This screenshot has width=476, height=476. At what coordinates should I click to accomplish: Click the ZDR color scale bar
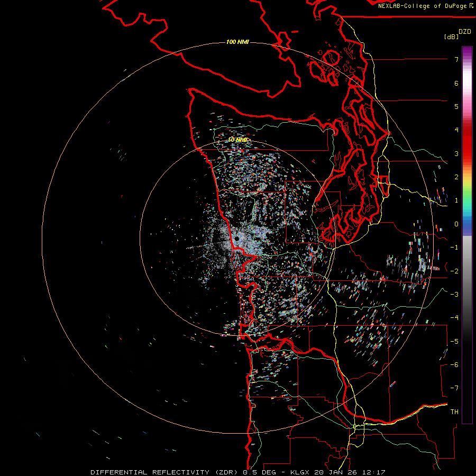467,235
